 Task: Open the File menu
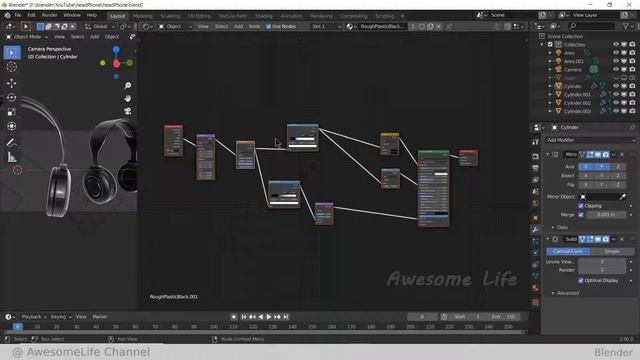(18, 16)
